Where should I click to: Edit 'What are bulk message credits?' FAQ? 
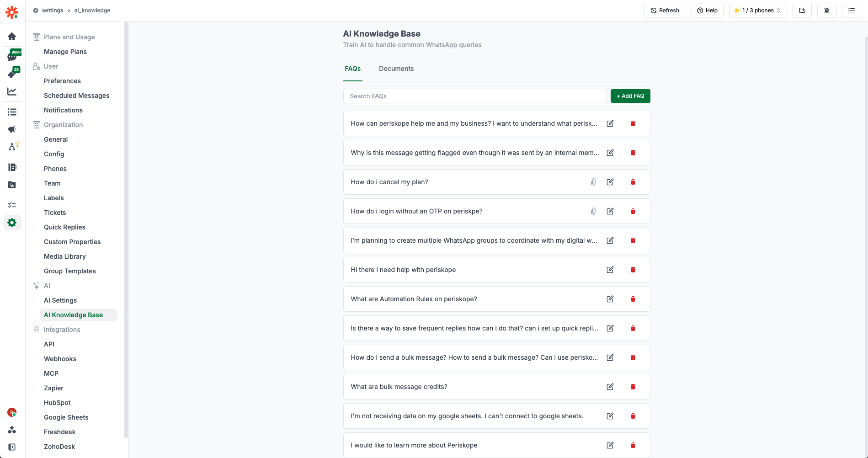pyautogui.click(x=610, y=387)
